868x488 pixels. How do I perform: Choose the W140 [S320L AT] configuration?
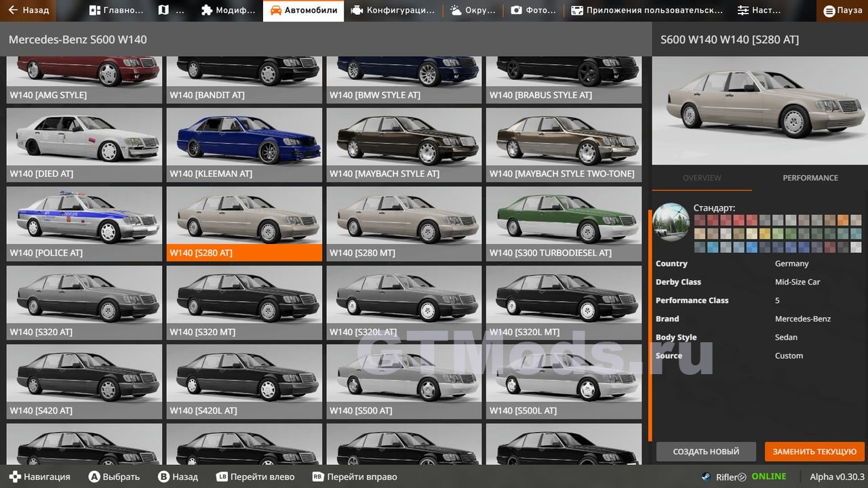click(404, 303)
